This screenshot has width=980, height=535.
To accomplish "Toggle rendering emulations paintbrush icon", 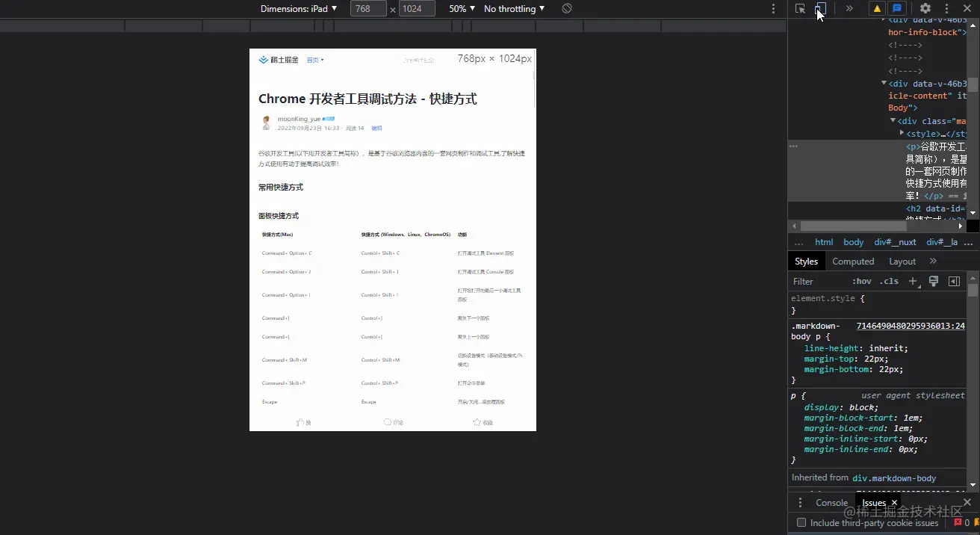I will click(x=934, y=282).
